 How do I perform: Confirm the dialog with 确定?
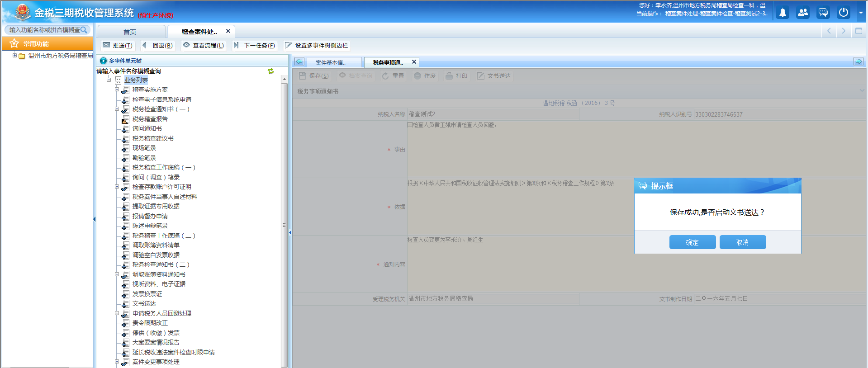[x=693, y=242]
